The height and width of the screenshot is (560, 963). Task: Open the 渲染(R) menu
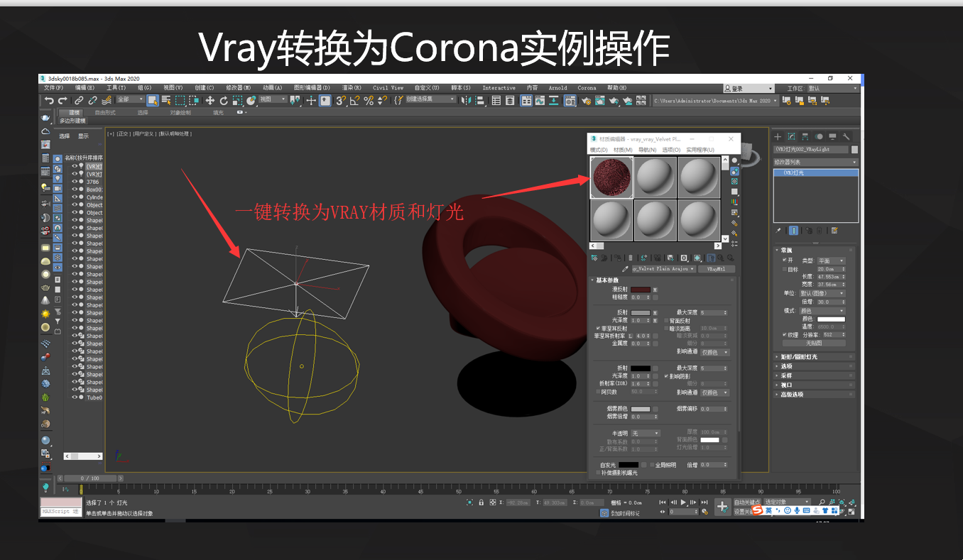(x=352, y=88)
